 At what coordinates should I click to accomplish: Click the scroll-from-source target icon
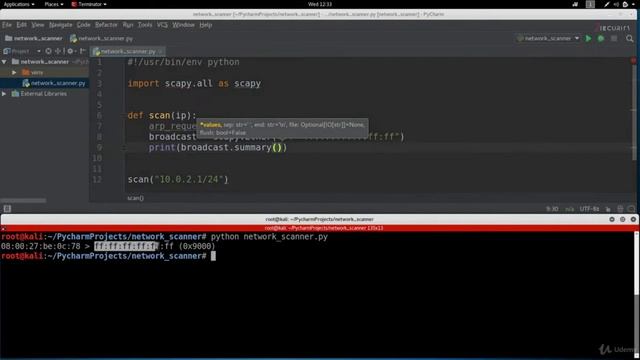(x=49, y=51)
